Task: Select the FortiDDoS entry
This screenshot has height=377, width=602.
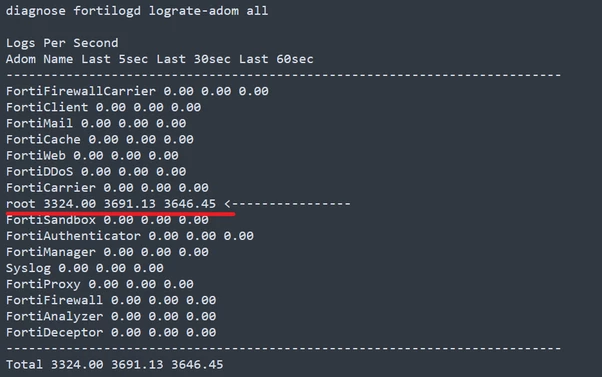Action: (96, 172)
